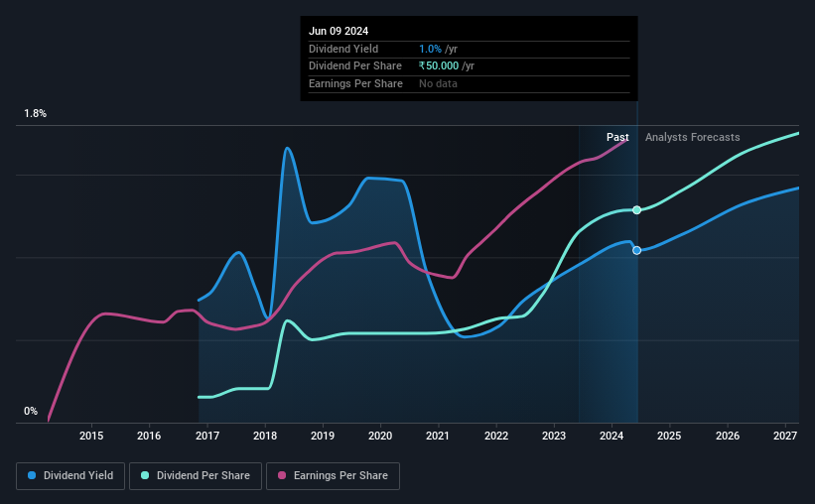Viewport: 815px width, 504px height.
Task: Select the teal Dividend Per Share data point marker
Action: click(636, 210)
